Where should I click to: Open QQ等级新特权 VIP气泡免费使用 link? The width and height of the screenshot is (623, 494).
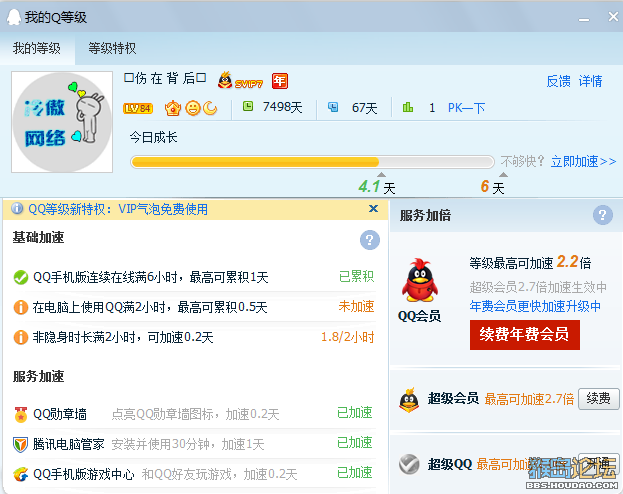[x=118, y=209]
